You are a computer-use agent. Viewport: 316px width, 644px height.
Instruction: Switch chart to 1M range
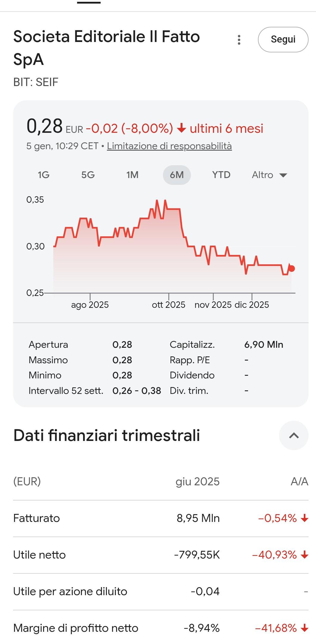tap(132, 175)
